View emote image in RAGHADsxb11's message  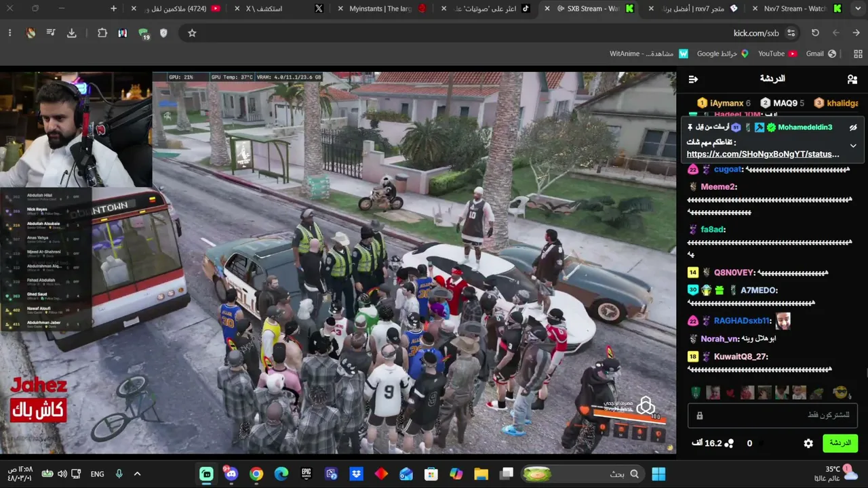tap(783, 321)
